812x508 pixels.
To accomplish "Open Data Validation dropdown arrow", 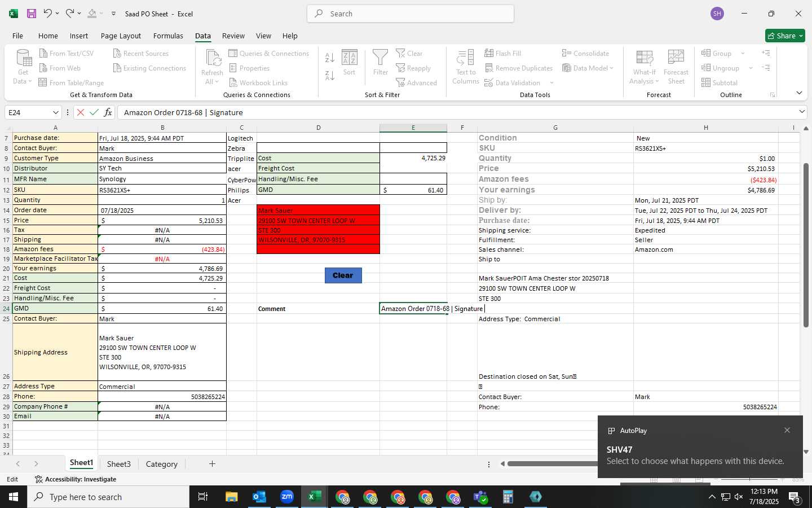I will click(x=551, y=82).
